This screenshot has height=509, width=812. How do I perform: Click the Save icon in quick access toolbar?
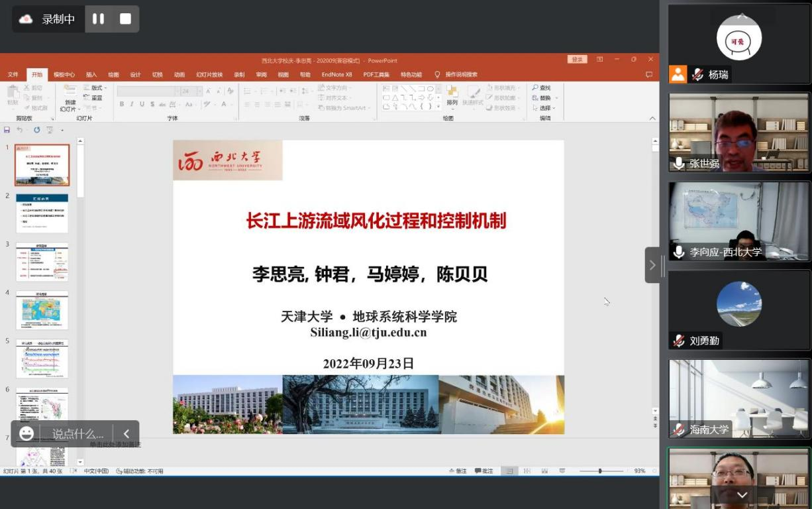click(x=7, y=130)
